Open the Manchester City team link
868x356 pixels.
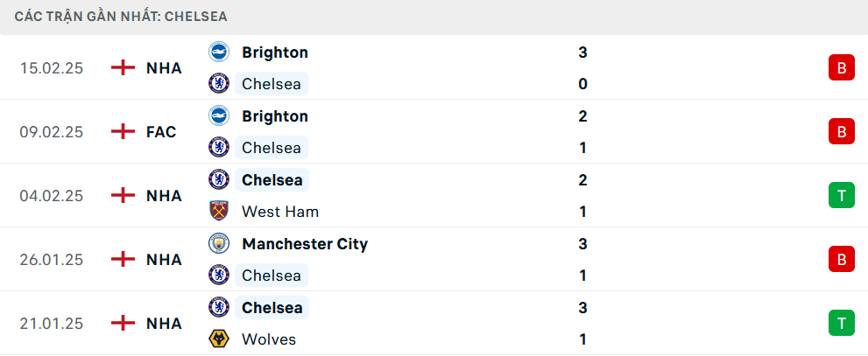click(x=304, y=244)
